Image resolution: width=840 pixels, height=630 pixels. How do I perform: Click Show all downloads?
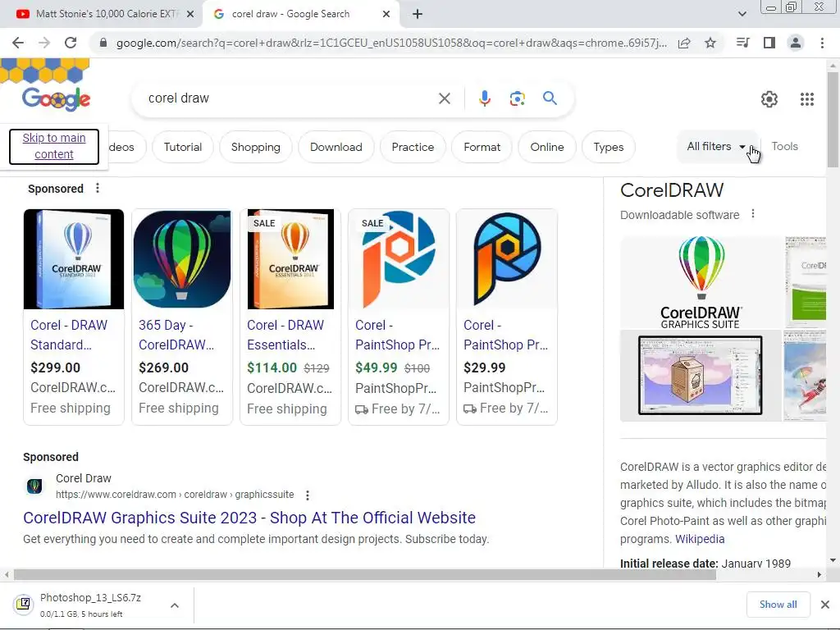point(778,605)
